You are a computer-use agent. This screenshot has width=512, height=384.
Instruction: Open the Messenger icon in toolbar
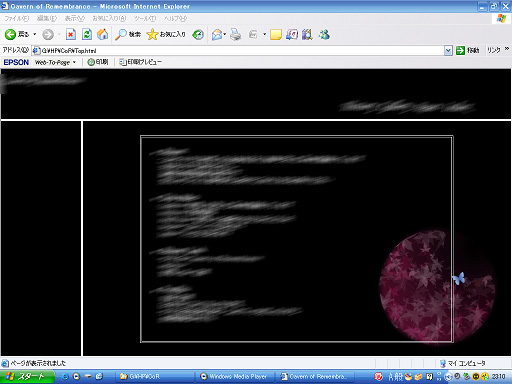pyautogui.click(x=324, y=34)
